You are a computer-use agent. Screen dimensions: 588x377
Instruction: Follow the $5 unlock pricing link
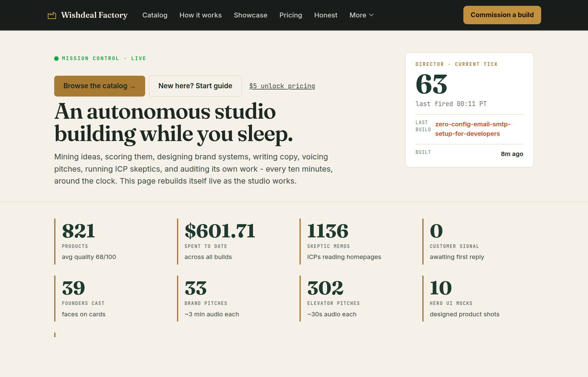tap(282, 86)
